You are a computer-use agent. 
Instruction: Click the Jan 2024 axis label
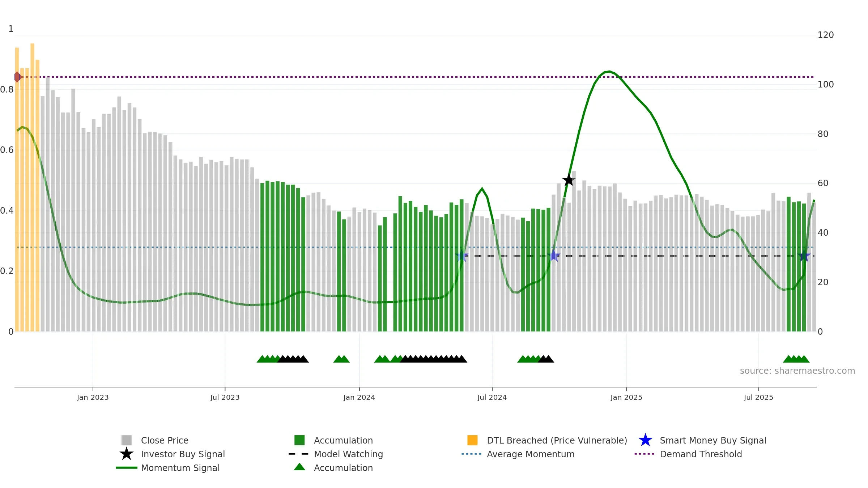[359, 398]
